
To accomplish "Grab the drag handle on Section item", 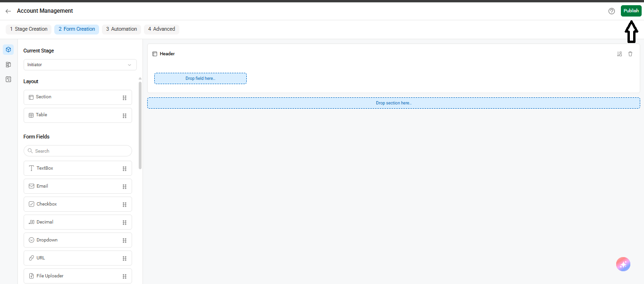I will click(125, 98).
